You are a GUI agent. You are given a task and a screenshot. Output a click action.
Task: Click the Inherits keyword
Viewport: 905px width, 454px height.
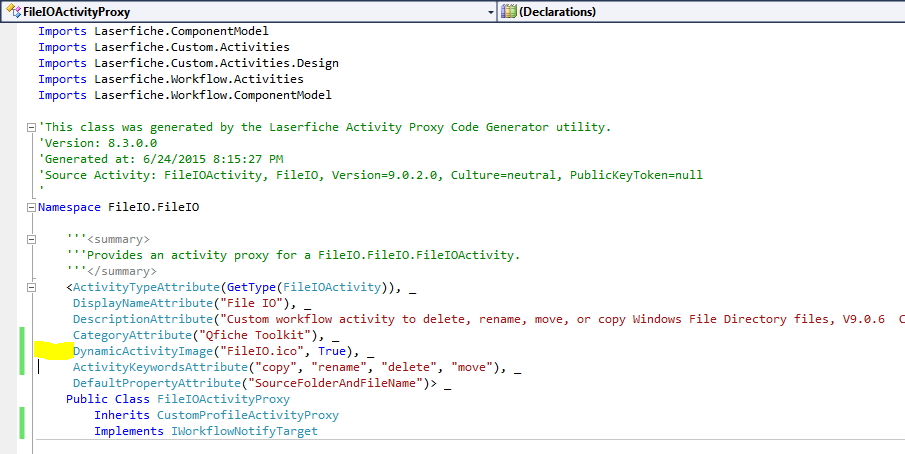[x=122, y=415]
